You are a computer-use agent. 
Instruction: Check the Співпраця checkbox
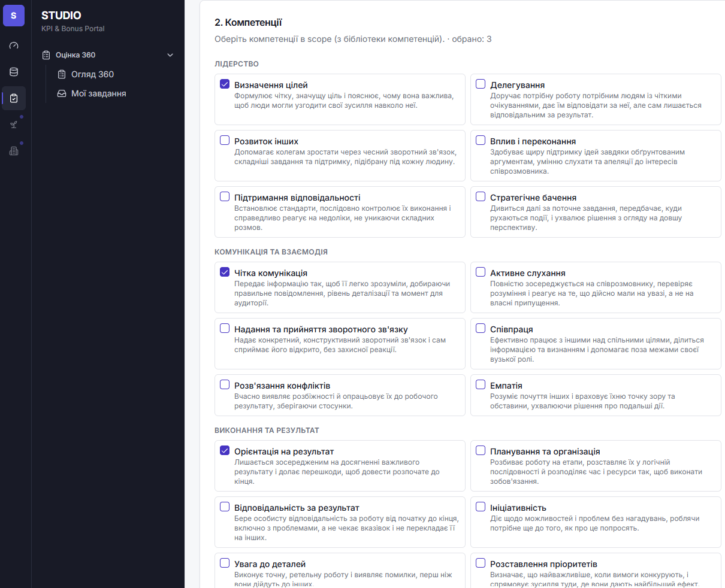coord(481,329)
